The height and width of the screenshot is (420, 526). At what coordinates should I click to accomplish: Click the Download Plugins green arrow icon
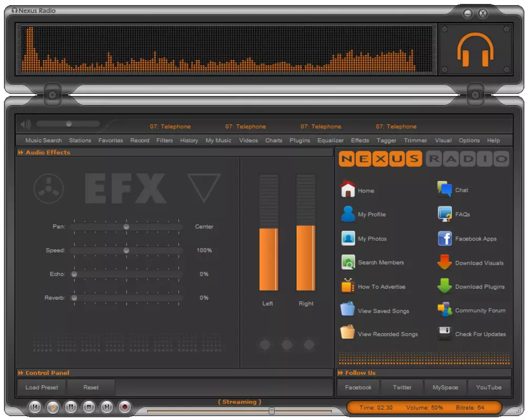[x=445, y=286]
